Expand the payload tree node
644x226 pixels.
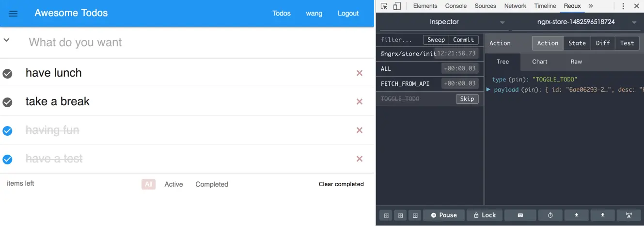click(488, 90)
